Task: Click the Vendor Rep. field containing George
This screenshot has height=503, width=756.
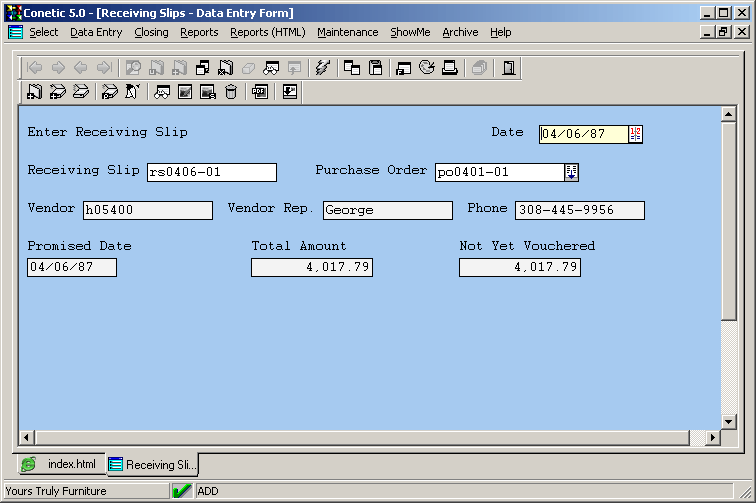Action: coord(387,210)
